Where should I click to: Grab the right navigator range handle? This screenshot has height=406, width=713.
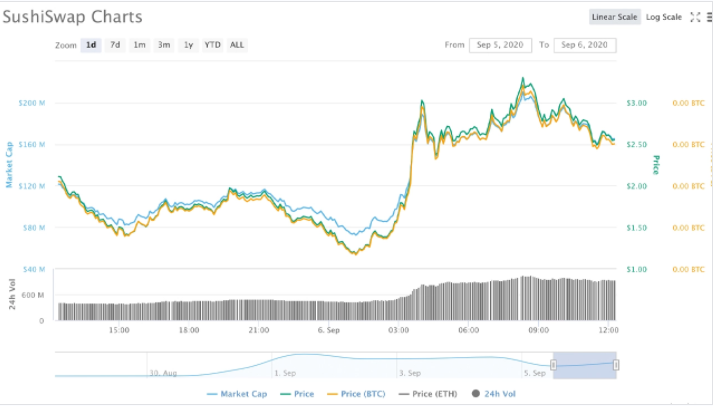coord(616,365)
